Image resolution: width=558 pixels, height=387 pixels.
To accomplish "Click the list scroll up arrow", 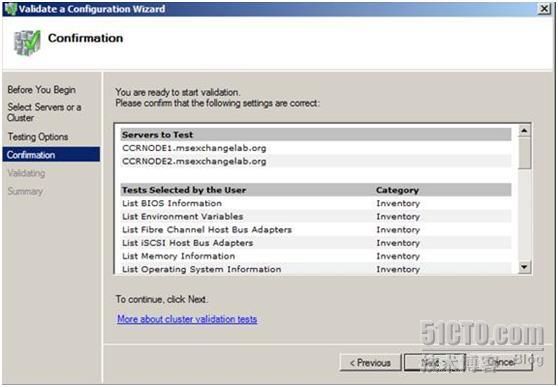I will (x=524, y=131).
